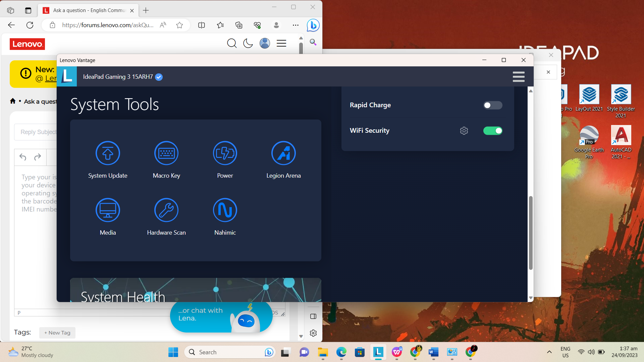This screenshot has width=644, height=362.
Task: Open Media tool
Action: (x=107, y=217)
